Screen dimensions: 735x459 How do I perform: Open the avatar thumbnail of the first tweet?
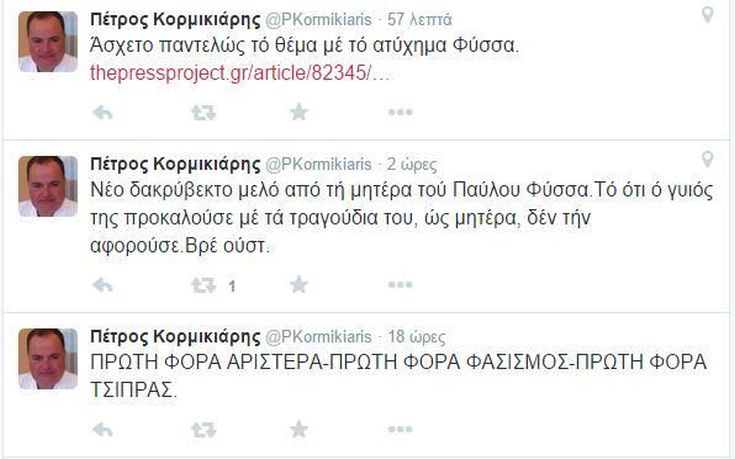pos(47,42)
